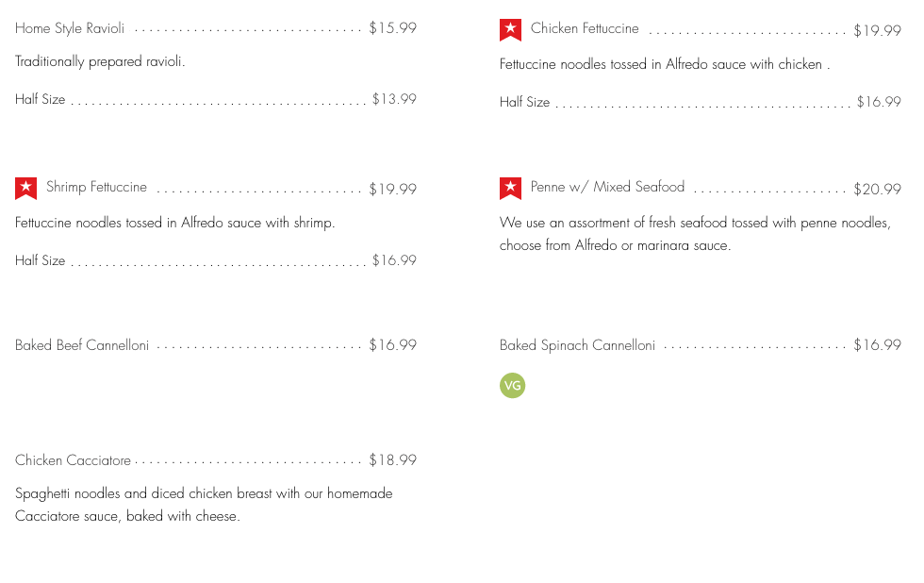Click the shrimp Alfredo sauce description
924x583 pixels.
pyautogui.click(x=174, y=224)
